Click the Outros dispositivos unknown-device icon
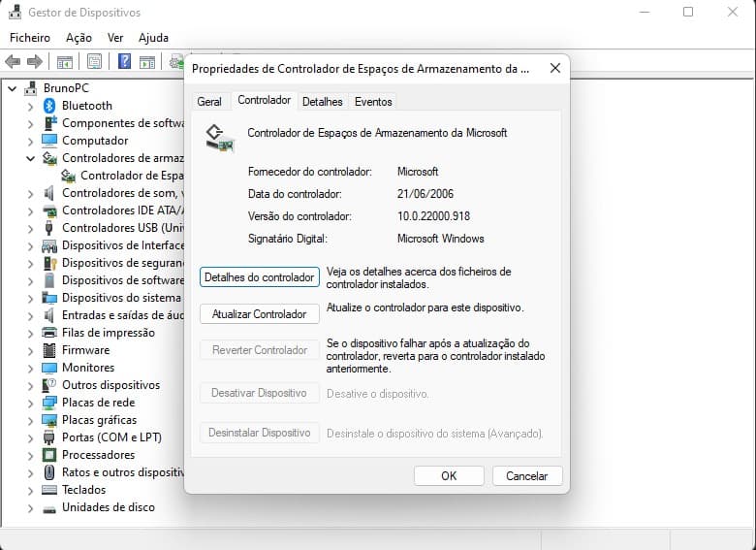This screenshot has width=756, height=550. point(49,385)
